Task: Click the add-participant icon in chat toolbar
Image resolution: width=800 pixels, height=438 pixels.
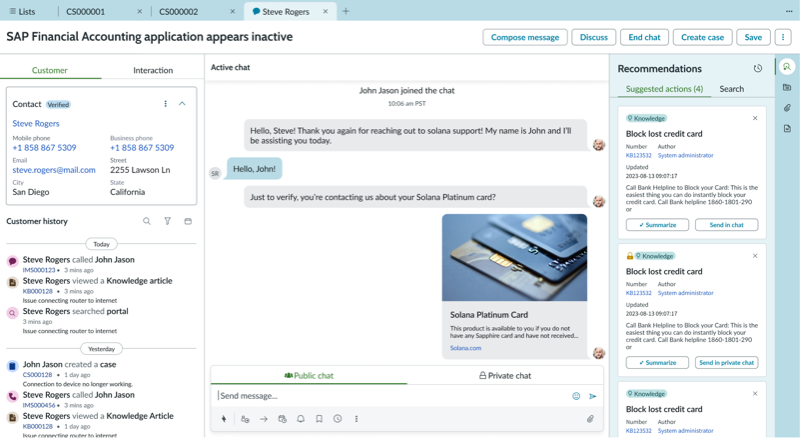Action: pos(245,419)
